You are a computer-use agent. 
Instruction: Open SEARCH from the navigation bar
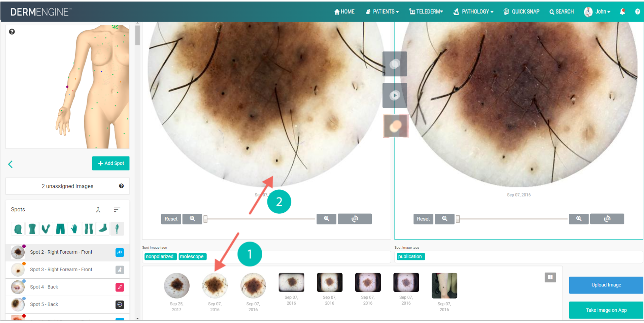(562, 11)
